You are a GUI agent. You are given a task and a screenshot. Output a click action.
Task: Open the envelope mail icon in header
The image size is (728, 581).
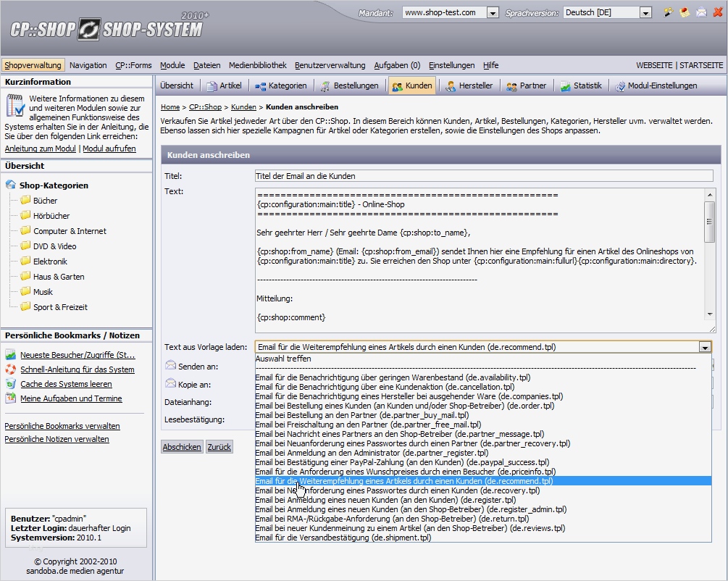(x=701, y=12)
